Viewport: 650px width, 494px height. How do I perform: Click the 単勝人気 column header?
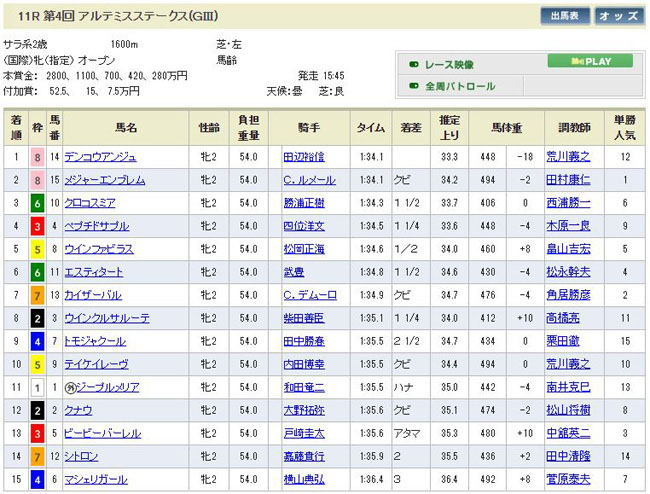click(625, 128)
